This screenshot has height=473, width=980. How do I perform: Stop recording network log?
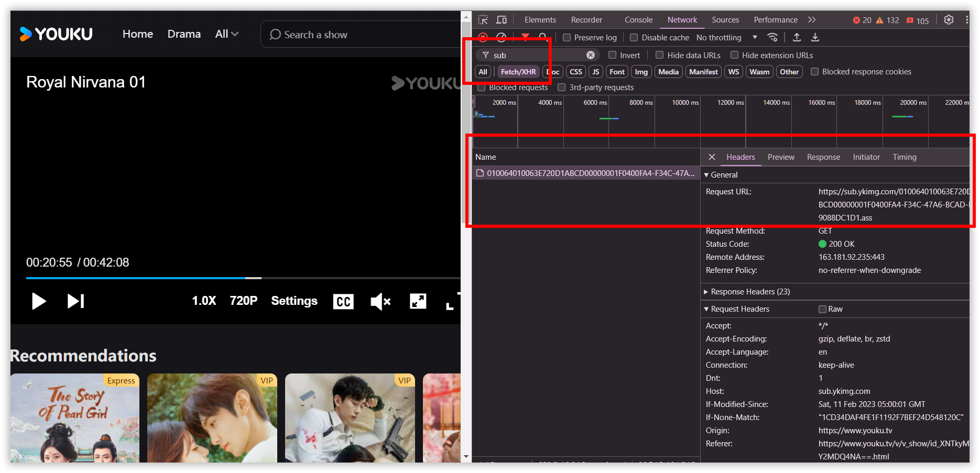tap(483, 37)
